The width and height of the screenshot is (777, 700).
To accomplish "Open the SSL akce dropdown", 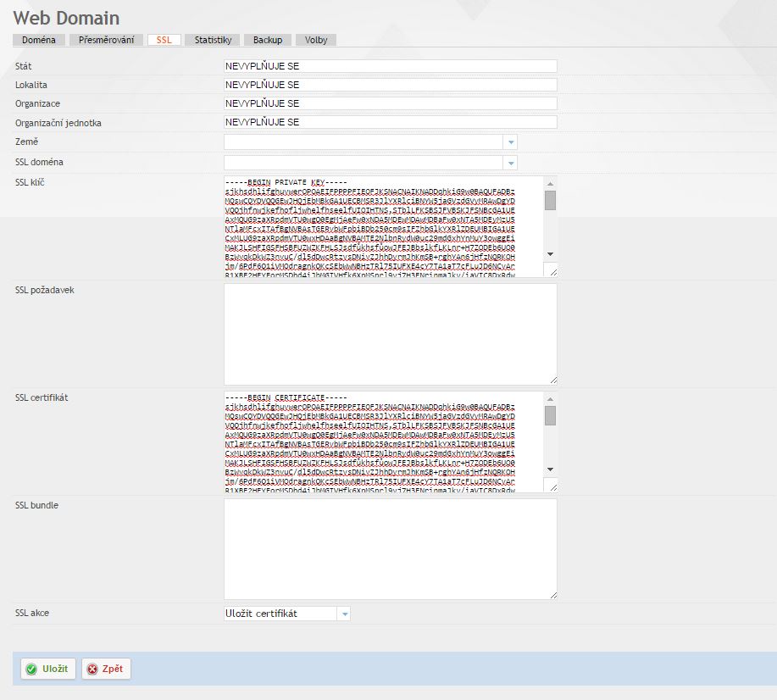I will click(343, 614).
